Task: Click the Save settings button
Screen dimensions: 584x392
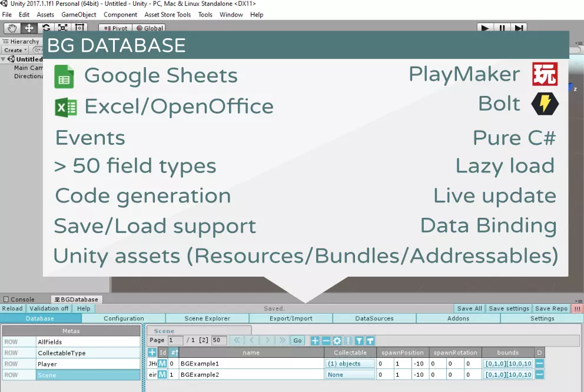Action: (509, 308)
